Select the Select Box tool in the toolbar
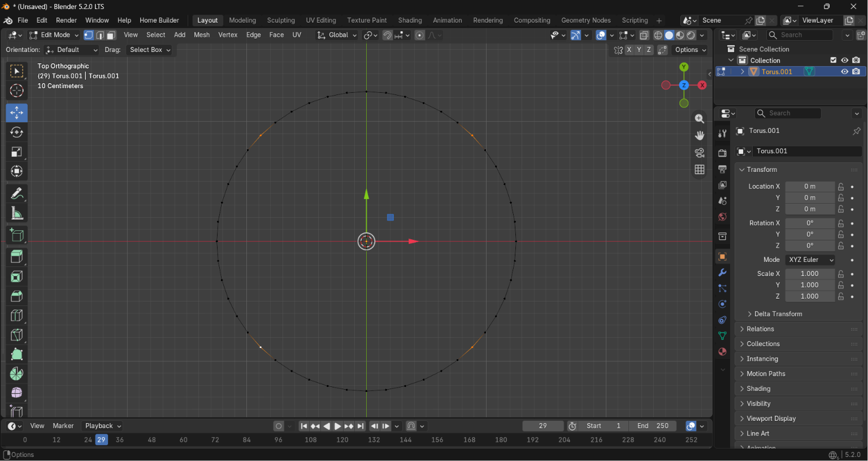The image size is (868, 461). tap(16, 71)
